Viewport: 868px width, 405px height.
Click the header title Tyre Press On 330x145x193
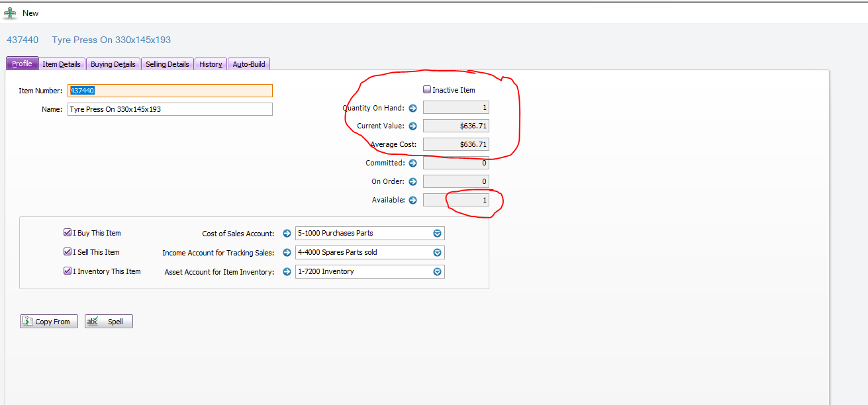tap(111, 40)
